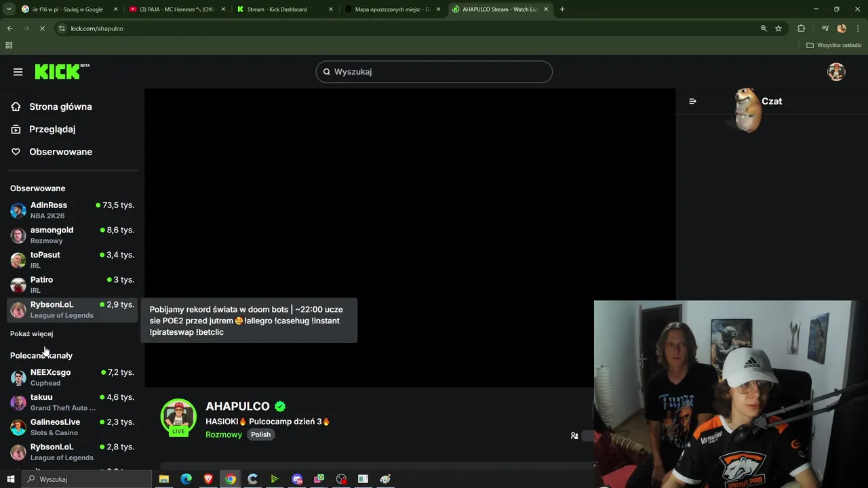Click AHAPULCO's channel avatar with LIVE badge
The width and height of the screenshot is (868, 488).
pyautogui.click(x=178, y=417)
